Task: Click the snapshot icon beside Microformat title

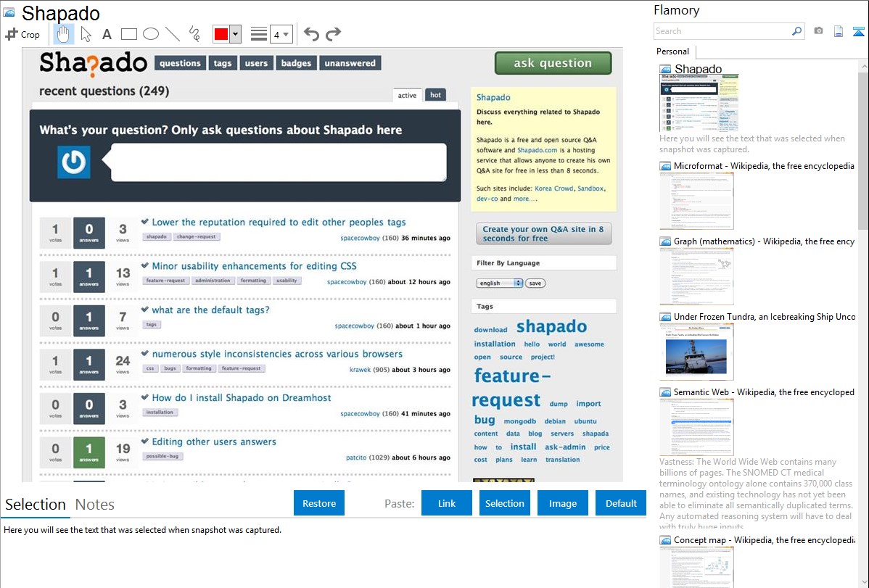Action: click(x=665, y=166)
